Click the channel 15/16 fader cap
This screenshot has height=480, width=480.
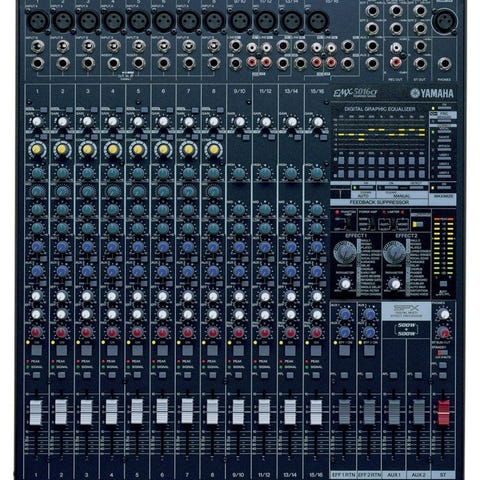[316, 413]
